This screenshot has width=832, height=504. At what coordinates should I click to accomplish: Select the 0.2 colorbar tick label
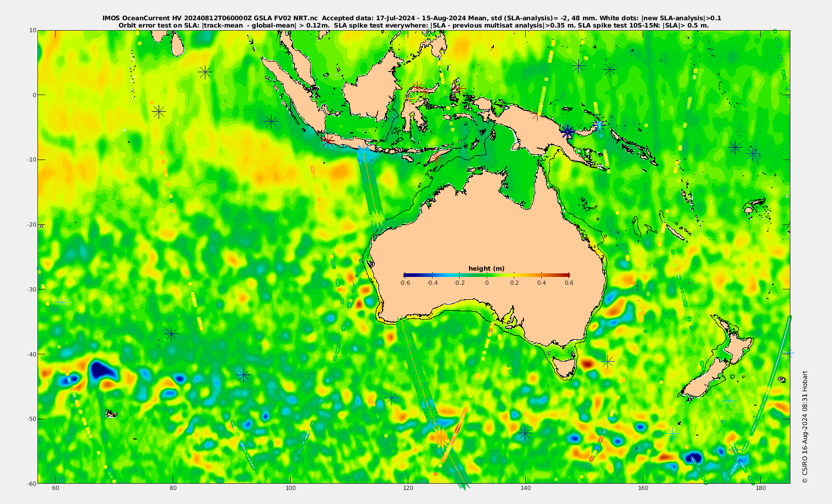click(514, 283)
